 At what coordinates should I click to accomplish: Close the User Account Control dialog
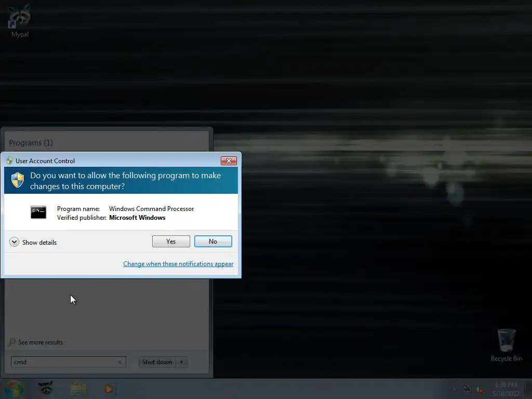click(x=229, y=161)
